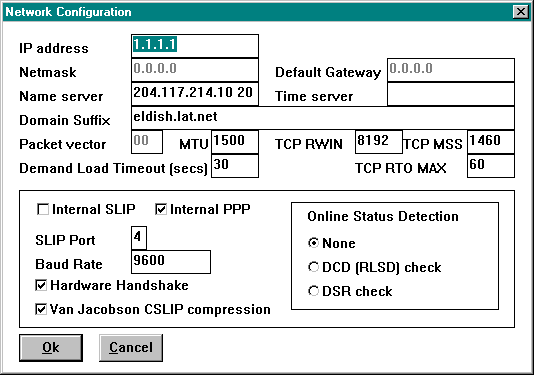Click the IP address field showing 1.1.1.1
Image resolution: width=534 pixels, height=375 pixels.
coord(195,46)
